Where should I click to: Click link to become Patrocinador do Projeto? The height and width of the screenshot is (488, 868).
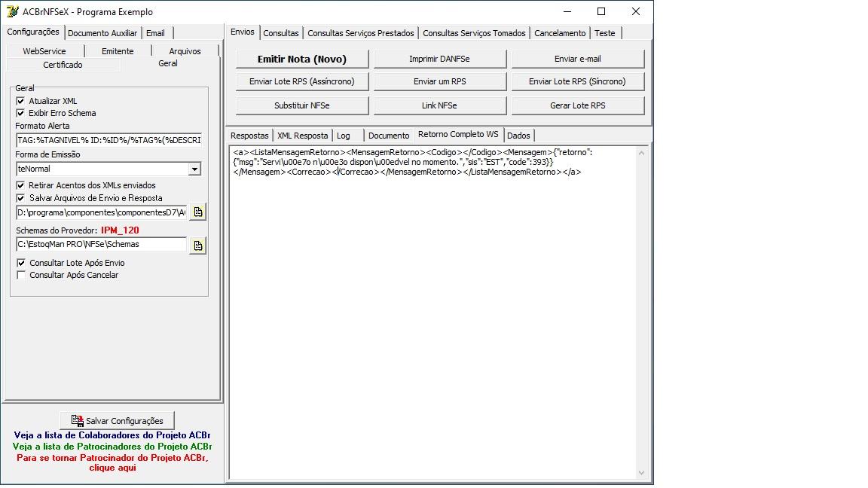tap(112, 462)
